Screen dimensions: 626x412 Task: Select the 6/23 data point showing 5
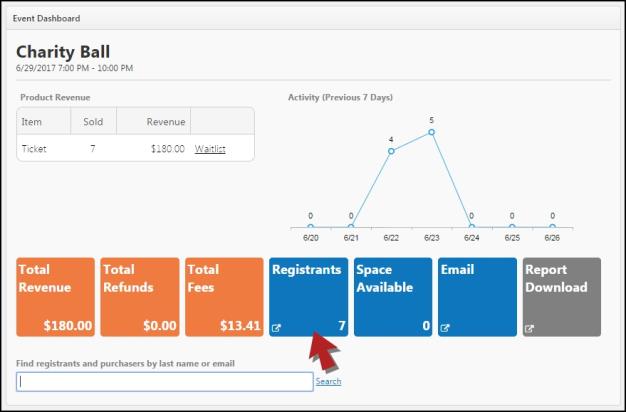click(x=432, y=132)
